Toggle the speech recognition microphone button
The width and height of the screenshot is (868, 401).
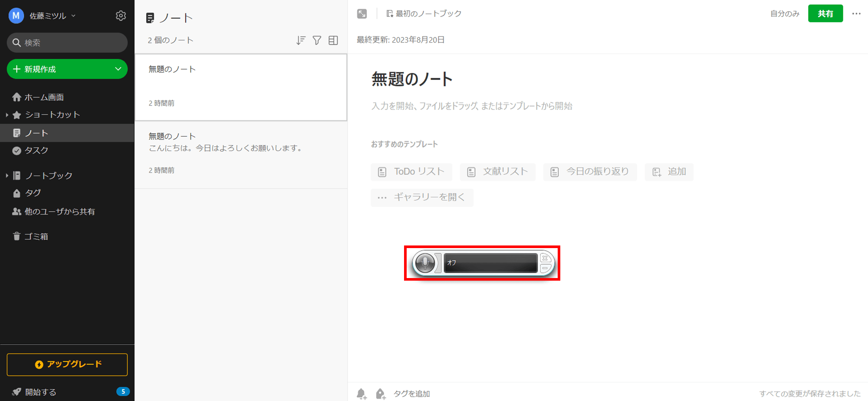pos(425,263)
